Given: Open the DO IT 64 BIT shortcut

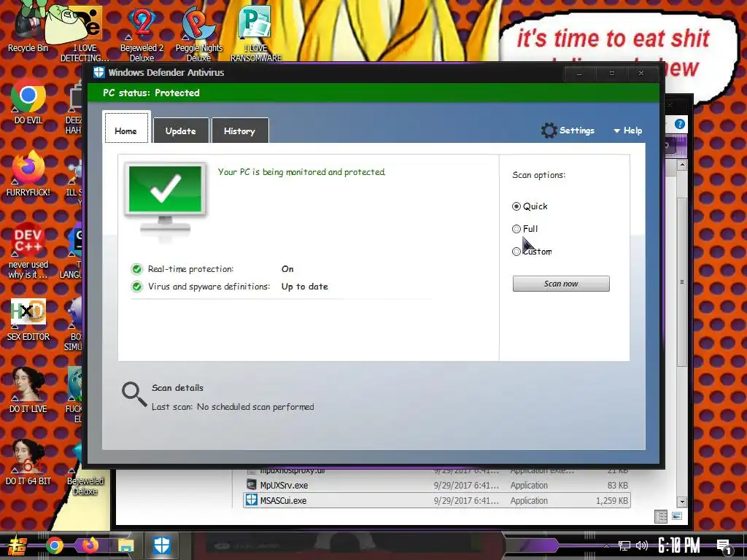Looking at the screenshot, I should [28, 463].
